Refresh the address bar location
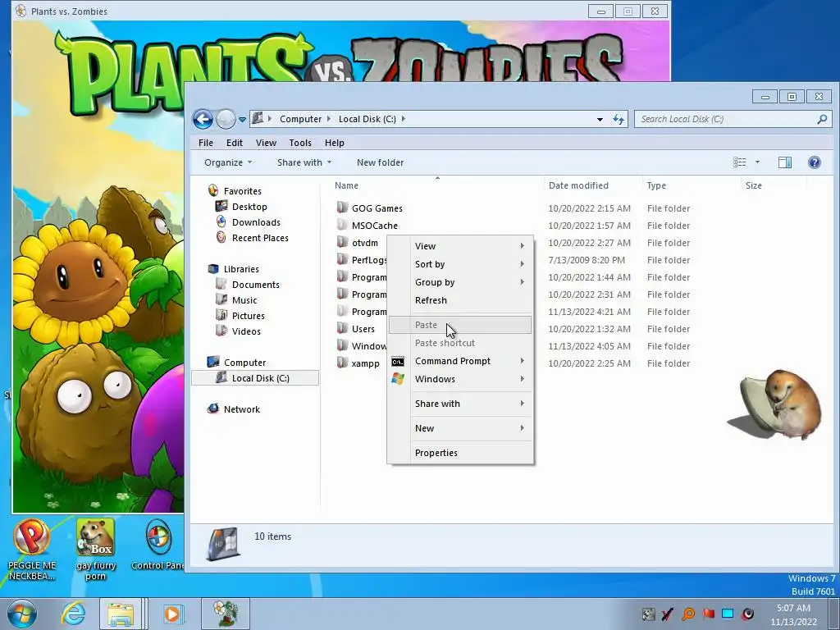The height and width of the screenshot is (630, 840). [619, 120]
